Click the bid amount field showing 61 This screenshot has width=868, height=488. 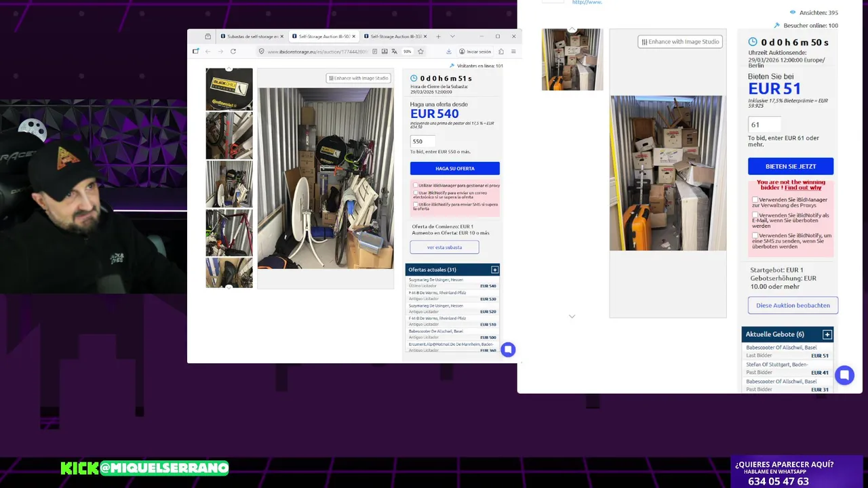click(764, 125)
